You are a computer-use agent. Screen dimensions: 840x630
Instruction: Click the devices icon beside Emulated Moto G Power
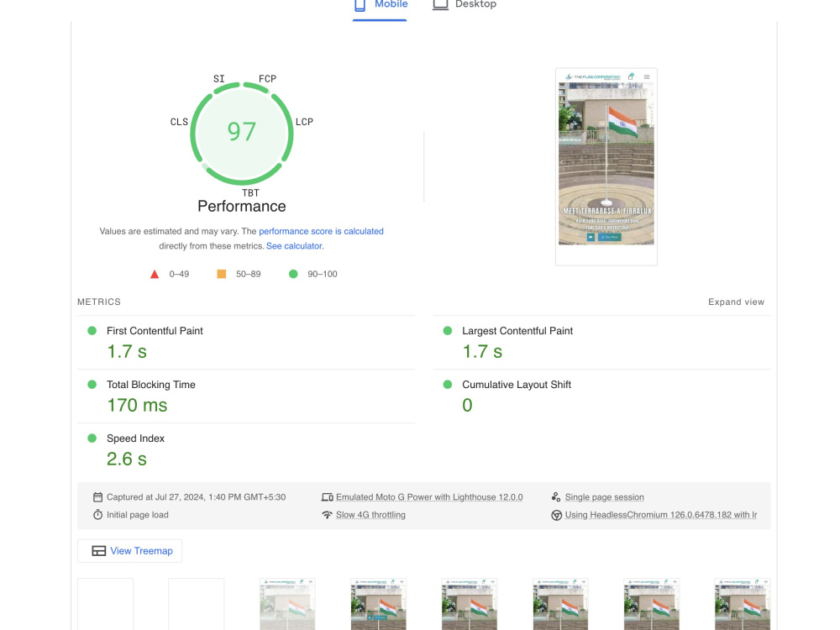pos(327,497)
